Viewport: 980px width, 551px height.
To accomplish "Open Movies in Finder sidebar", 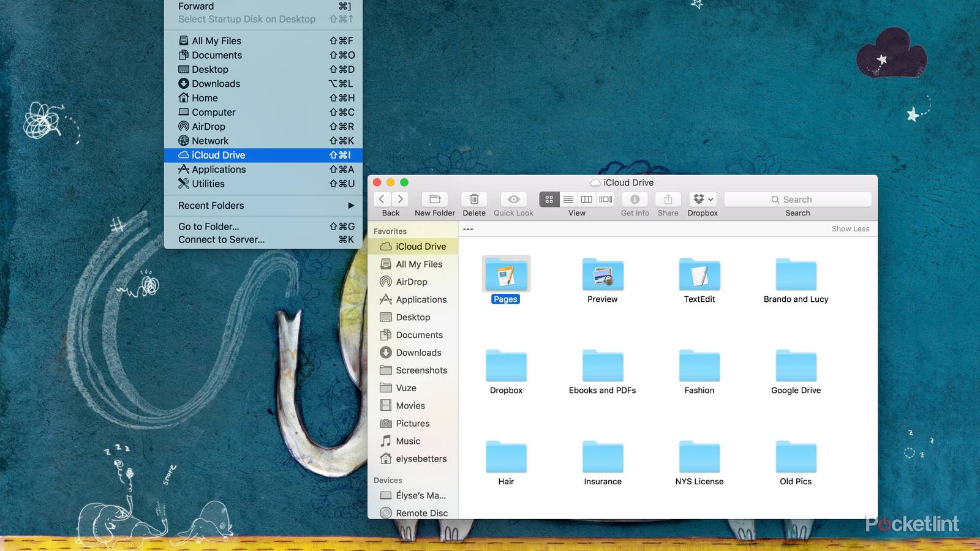I will [412, 405].
